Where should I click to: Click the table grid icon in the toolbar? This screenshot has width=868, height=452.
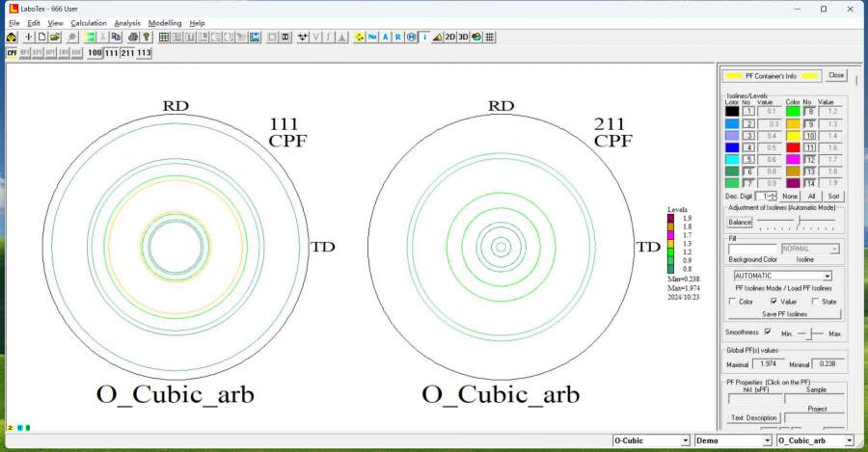point(164,37)
